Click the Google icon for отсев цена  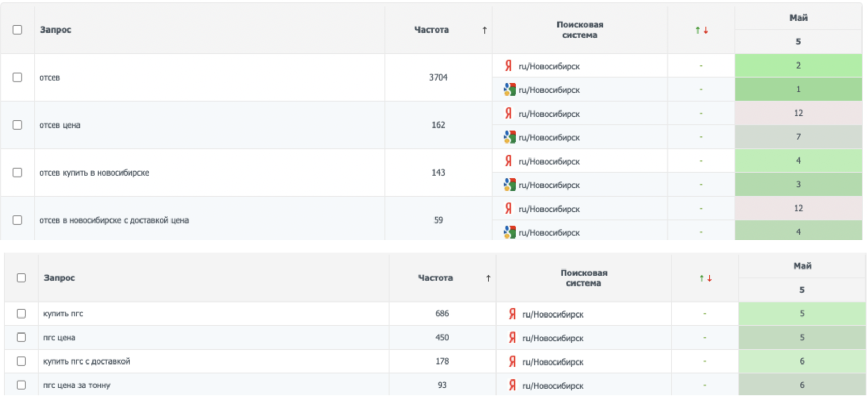509,137
